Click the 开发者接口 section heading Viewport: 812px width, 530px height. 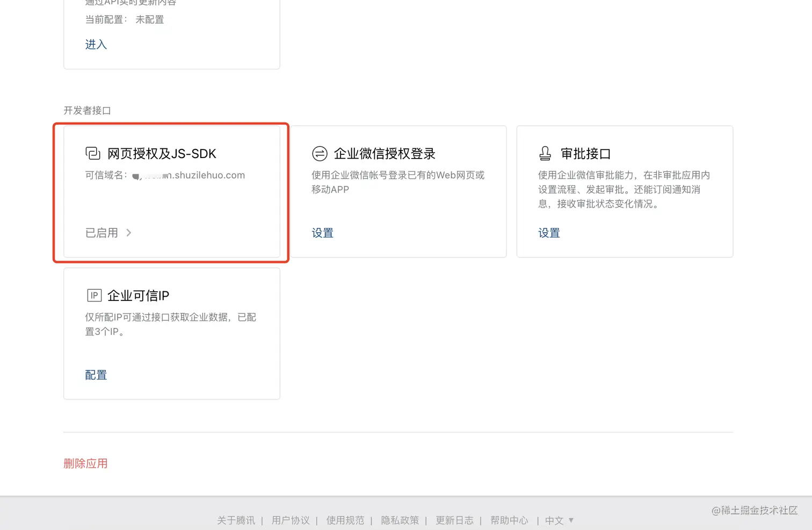pyautogui.click(x=87, y=110)
